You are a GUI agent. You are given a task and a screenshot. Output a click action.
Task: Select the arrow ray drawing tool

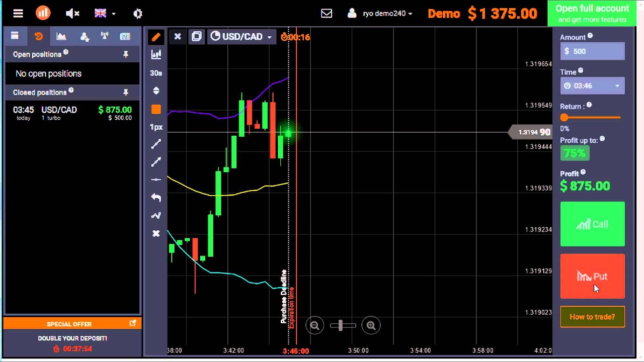[156, 162]
